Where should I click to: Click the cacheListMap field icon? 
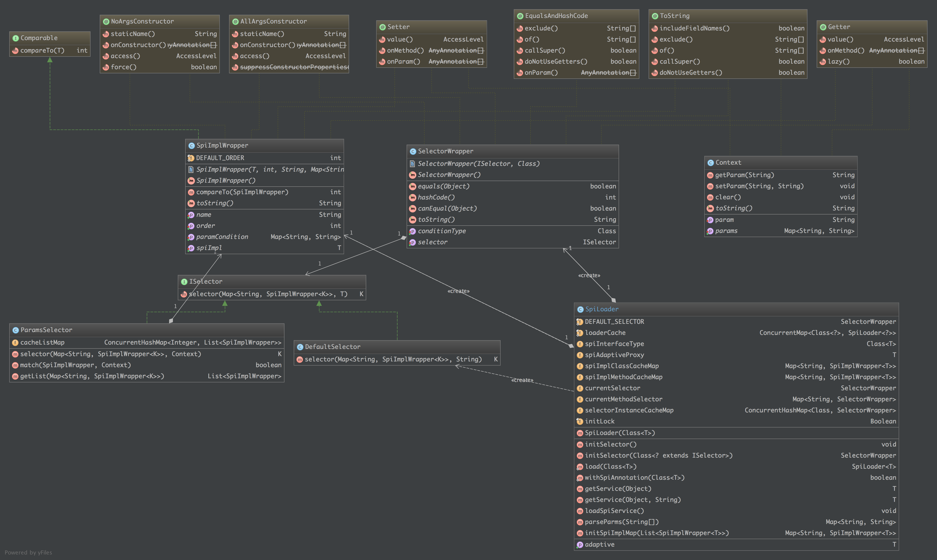[15, 343]
